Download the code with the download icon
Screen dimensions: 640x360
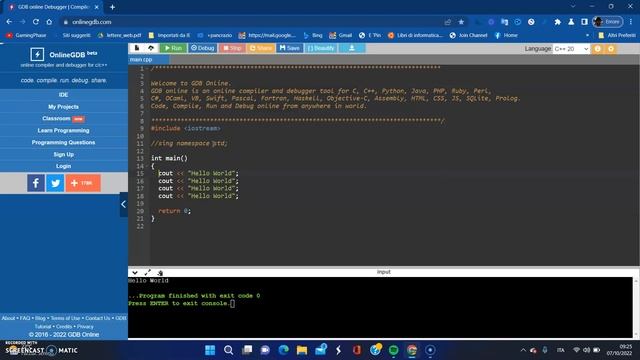[351, 48]
